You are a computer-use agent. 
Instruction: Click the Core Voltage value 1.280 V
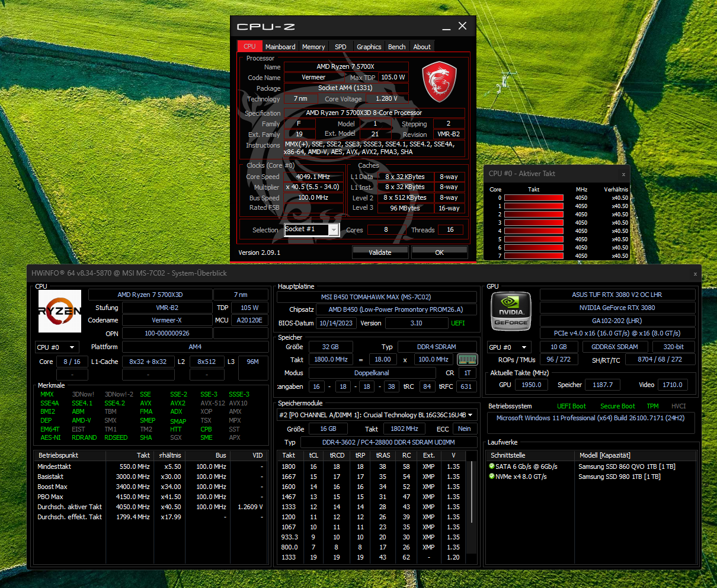pos(386,99)
